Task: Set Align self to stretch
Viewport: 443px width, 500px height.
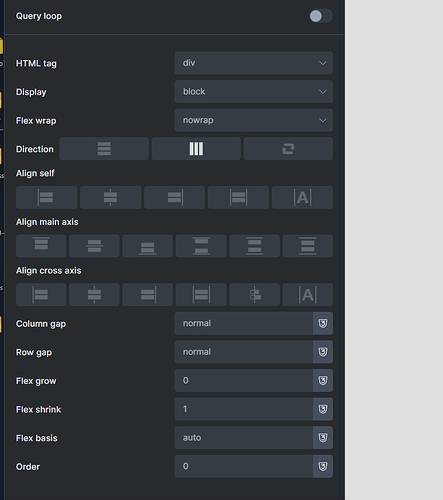Action: click(238, 197)
